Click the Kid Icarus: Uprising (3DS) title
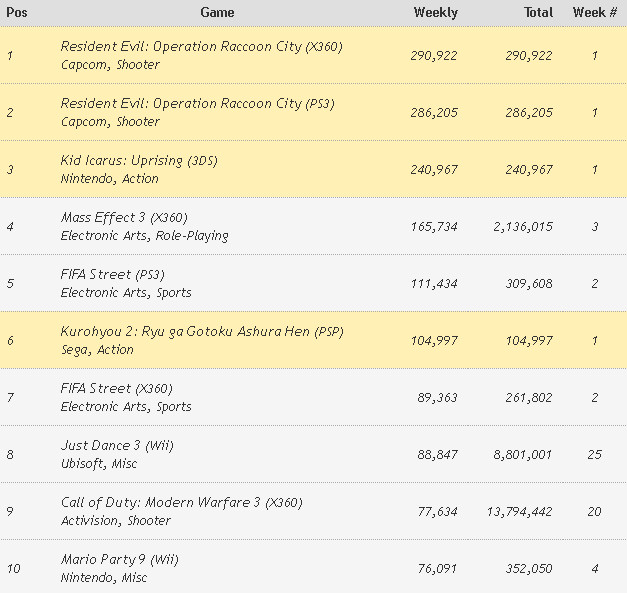This screenshot has width=627, height=593. (x=139, y=161)
